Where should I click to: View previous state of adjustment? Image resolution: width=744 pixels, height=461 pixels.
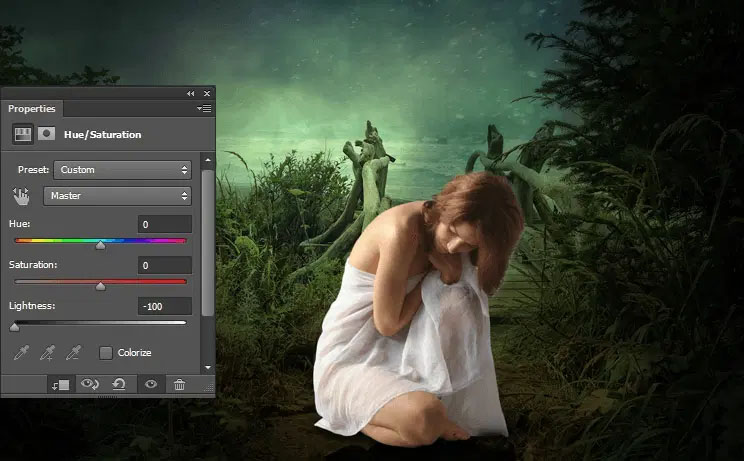pyautogui.click(x=90, y=384)
